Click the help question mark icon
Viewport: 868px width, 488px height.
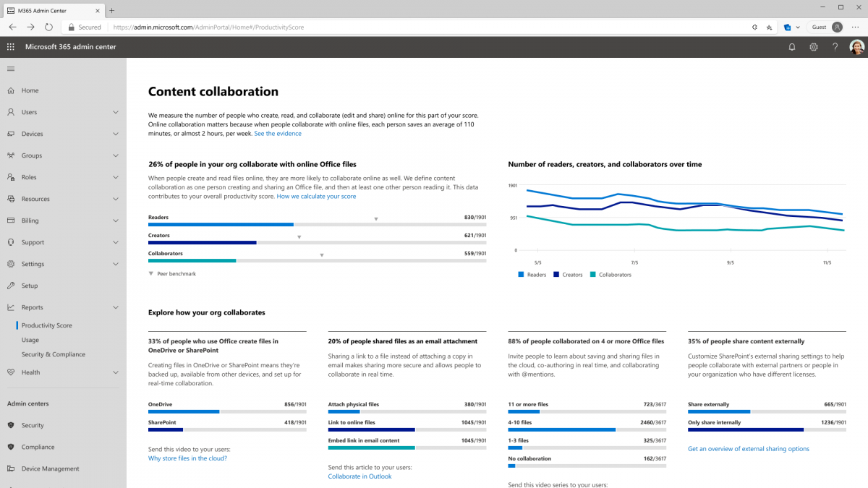835,46
